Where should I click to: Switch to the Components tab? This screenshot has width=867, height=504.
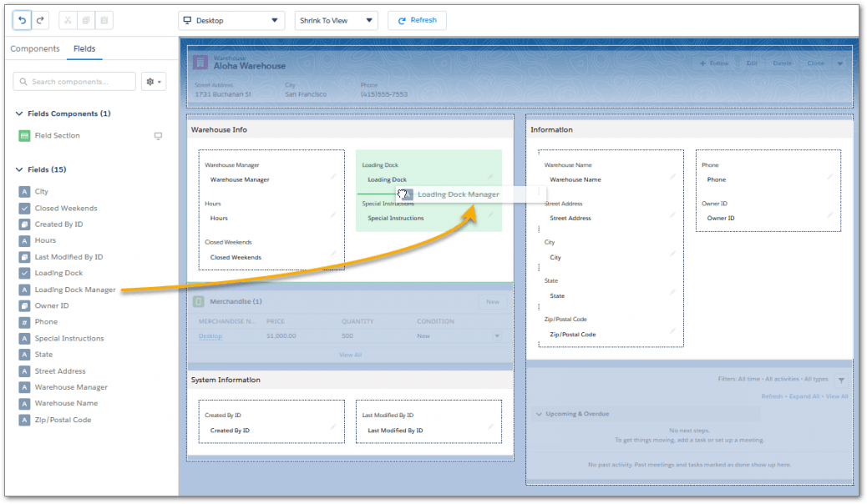[35, 48]
